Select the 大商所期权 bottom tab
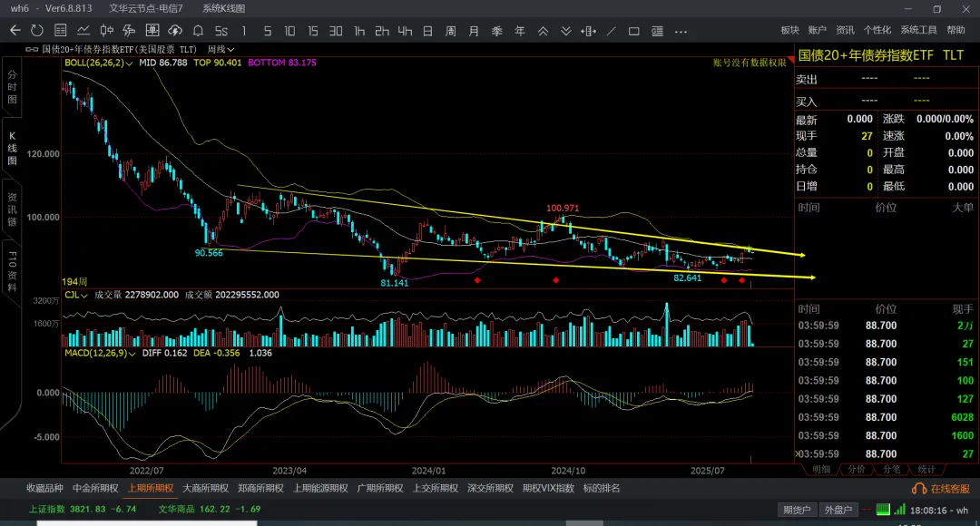980x526 pixels. [206, 489]
